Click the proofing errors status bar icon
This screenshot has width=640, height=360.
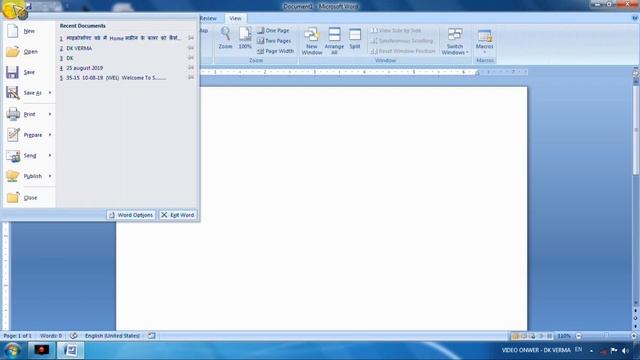pyautogui.click(x=73, y=336)
